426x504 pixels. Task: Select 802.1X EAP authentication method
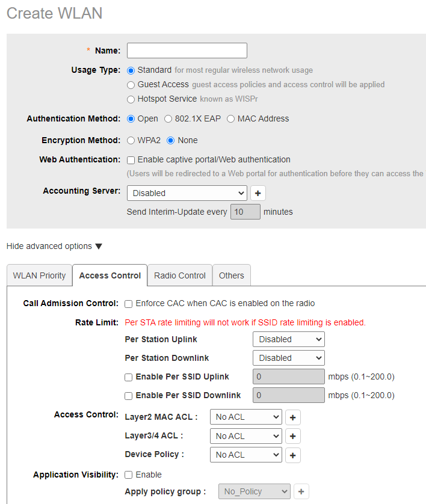(168, 119)
